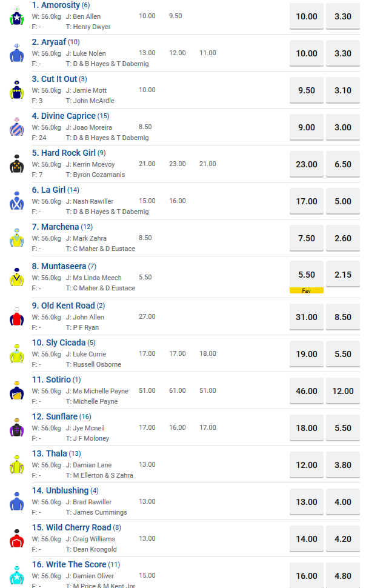Select Thala place odds 3.80
This screenshot has height=588, width=366.
[x=342, y=465]
